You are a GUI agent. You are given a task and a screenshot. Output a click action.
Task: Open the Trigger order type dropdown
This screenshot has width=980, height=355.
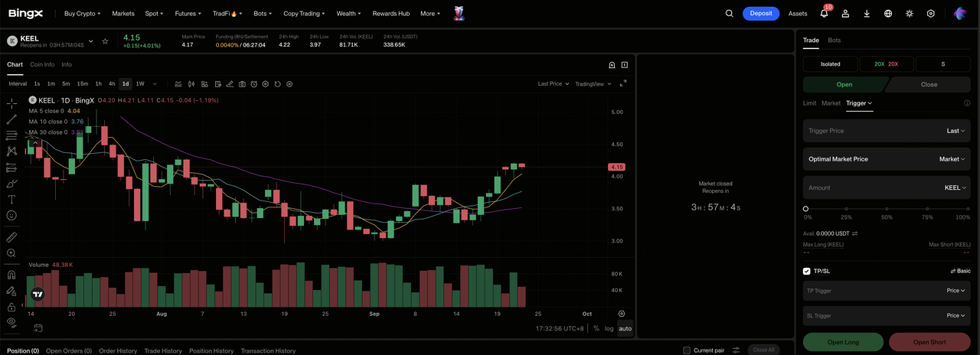pyautogui.click(x=859, y=103)
